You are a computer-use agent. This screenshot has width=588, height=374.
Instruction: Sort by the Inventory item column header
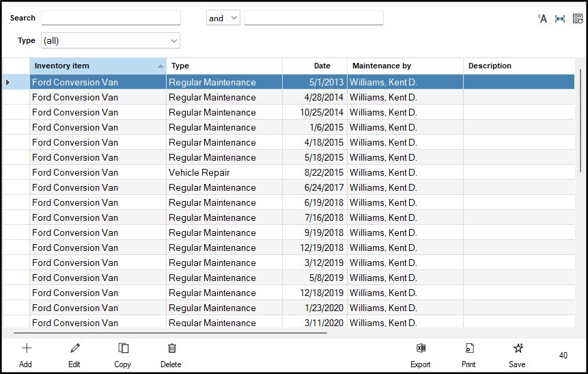(98, 66)
